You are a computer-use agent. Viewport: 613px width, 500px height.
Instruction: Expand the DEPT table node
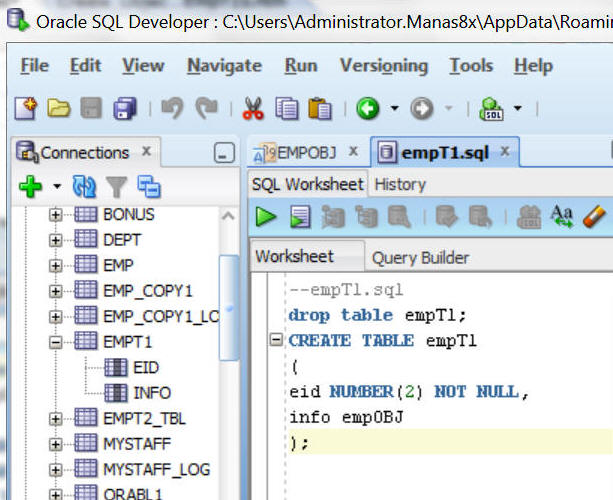point(56,240)
